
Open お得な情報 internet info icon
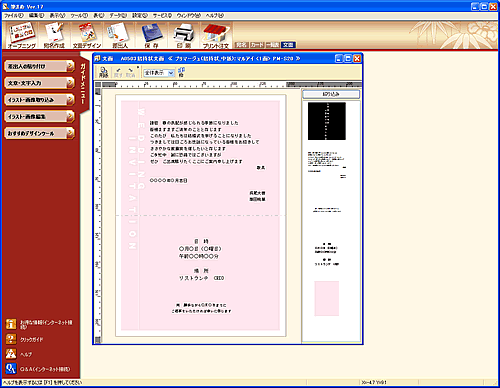point(11,324)
